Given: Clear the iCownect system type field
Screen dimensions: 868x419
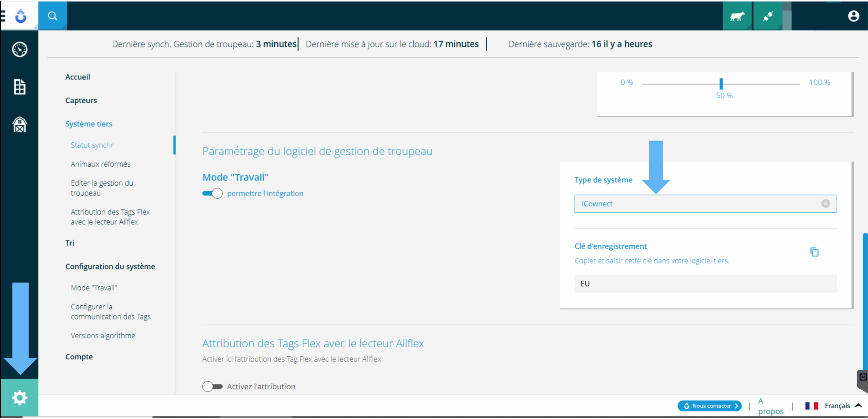Looking at the screenshot, I should (x=825, y=204).
